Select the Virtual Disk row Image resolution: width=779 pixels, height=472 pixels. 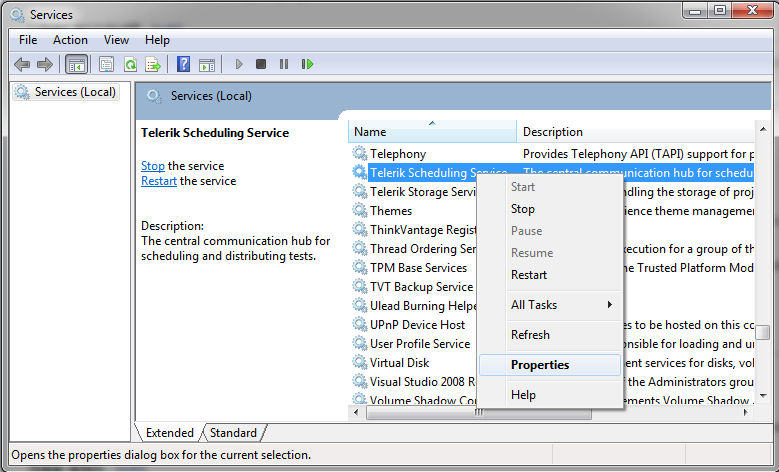pos(552,363)
